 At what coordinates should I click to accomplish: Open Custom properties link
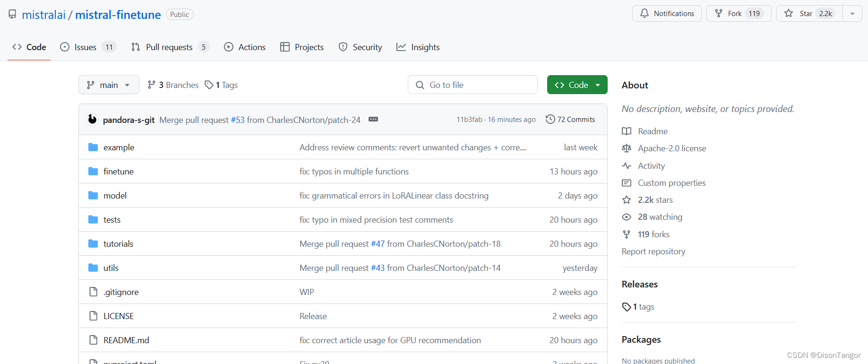671,183
